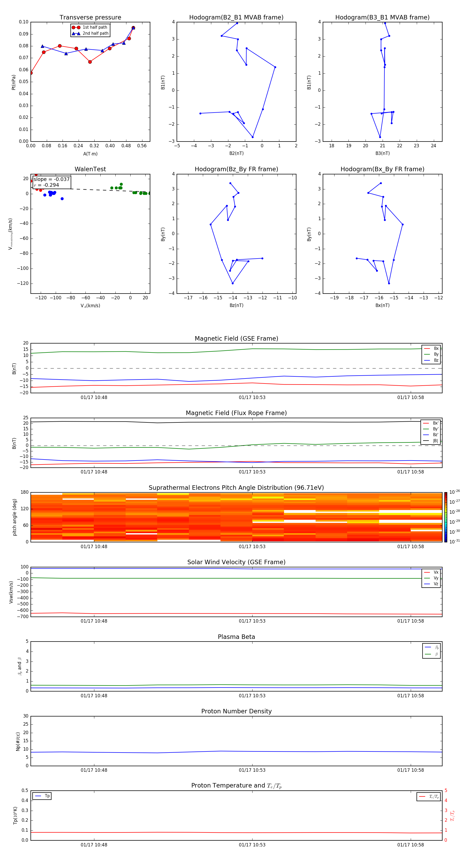Image resolution: width=473 pixels, height=868 pixels.
Task: Click the 'Bx(nT)' x-axis label
Action: pyautogui.click(x=382, y=305)
